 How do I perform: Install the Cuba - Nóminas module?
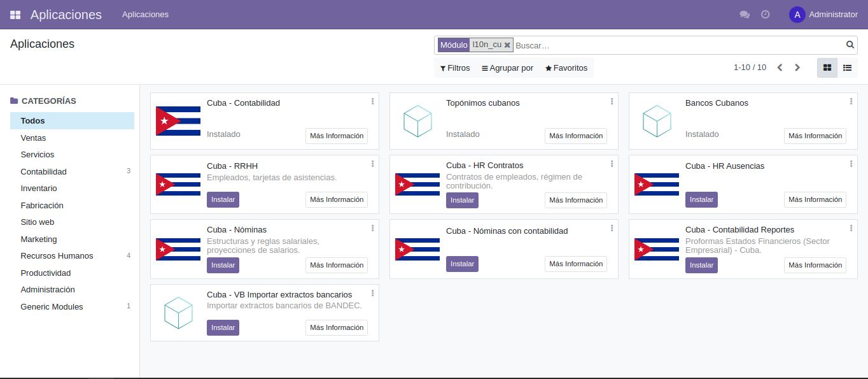pos(223,264)
